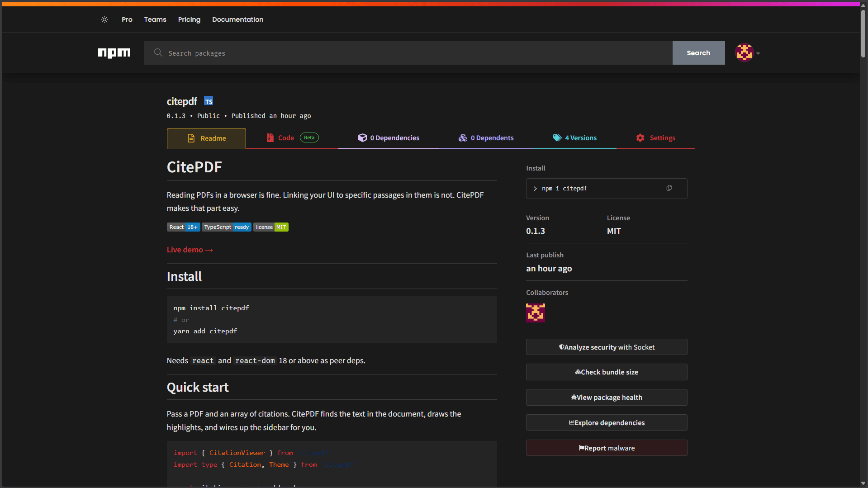
Task: Click the collaborator avatar thumbnail
Action: (x=536, y=313)
